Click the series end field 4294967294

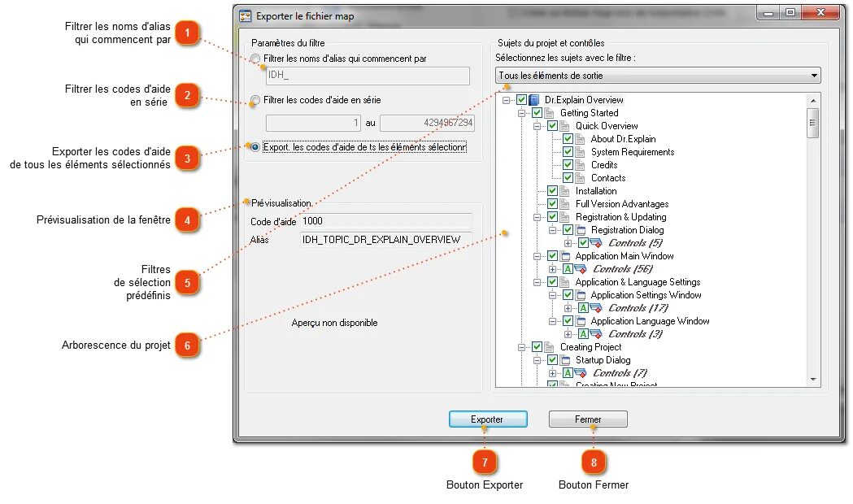tap(427, 123)
